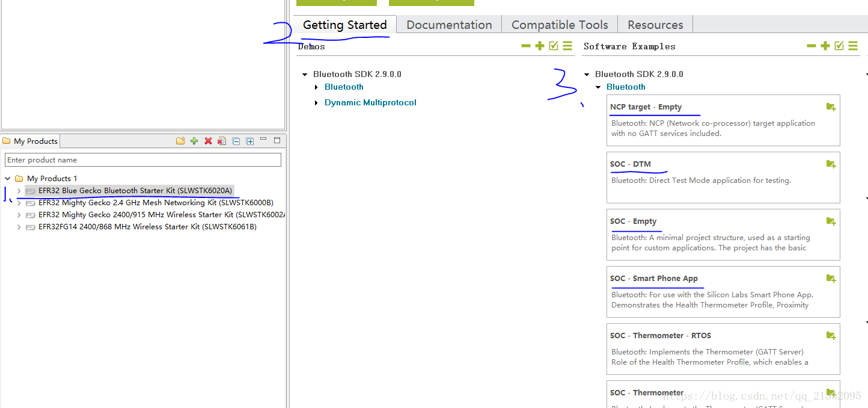
Task: Open the Documentation tab
Action: 449,25
